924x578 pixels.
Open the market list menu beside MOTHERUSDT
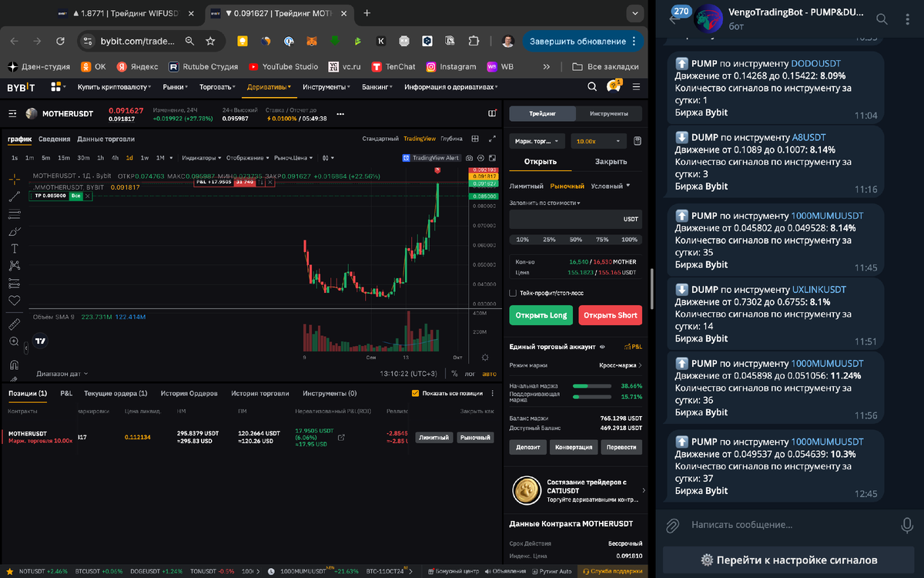(x=12, y=114)
